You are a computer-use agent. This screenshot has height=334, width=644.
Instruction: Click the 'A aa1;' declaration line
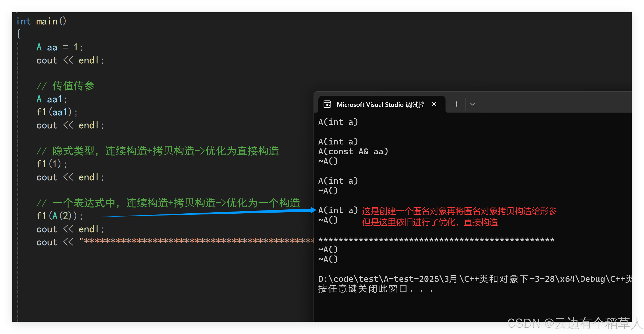pos(52,99)
